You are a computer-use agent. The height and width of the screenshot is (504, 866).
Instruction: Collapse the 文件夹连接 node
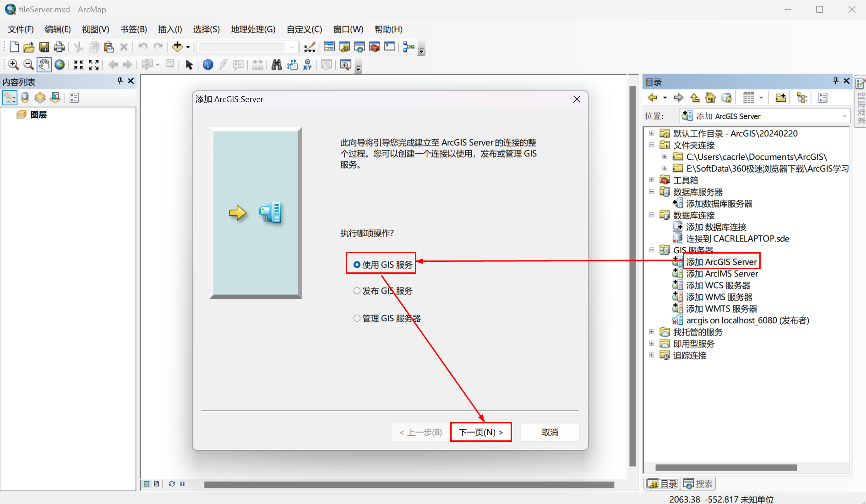point(652,145)
